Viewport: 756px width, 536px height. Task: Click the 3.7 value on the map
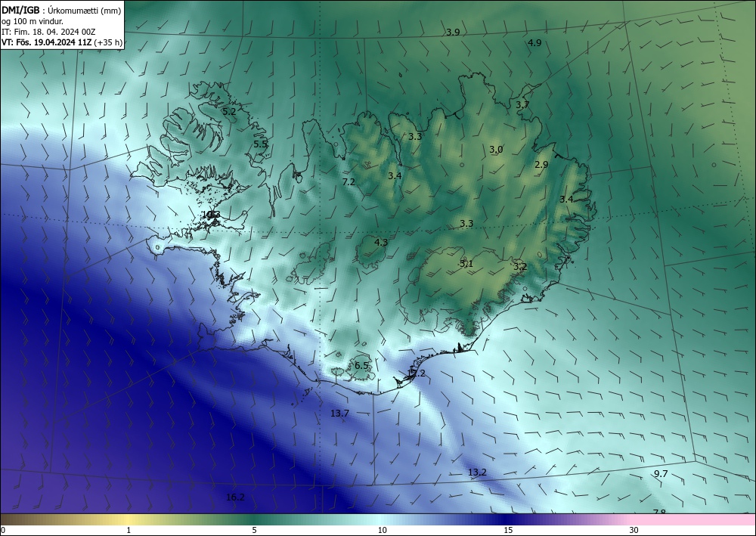pos(522,104)
